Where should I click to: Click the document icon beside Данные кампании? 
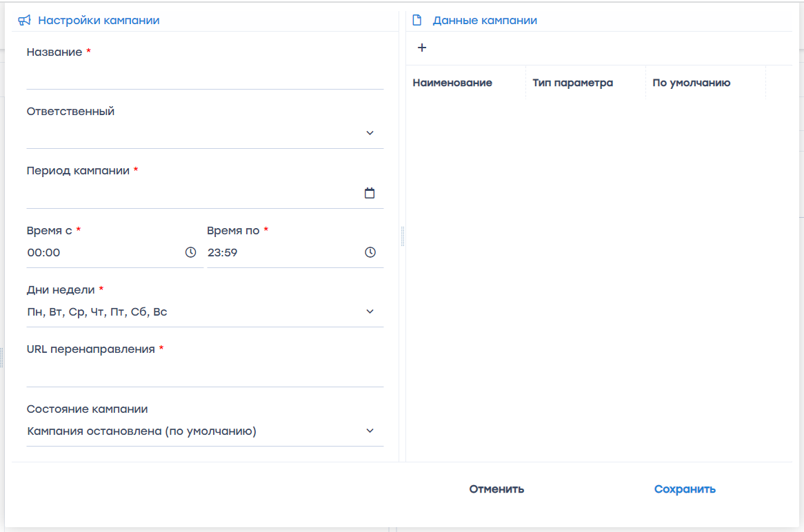click(416, 21)
